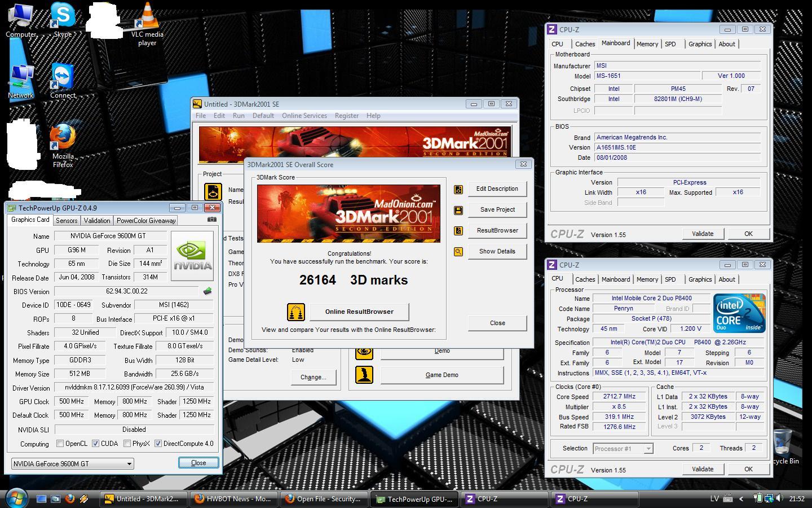Open Caches tab in bottom CPU-Z window
The image size is (812, 508).
(585, 279)
